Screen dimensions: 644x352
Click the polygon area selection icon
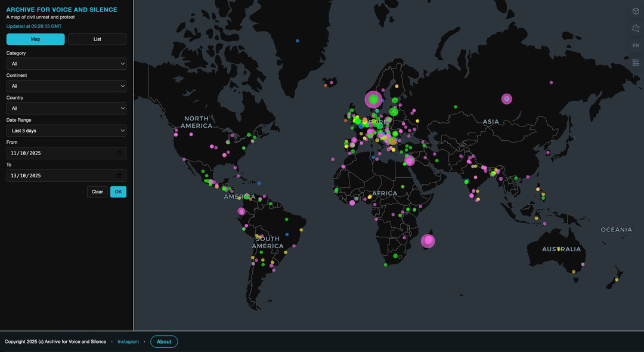[x=636, y=28]
